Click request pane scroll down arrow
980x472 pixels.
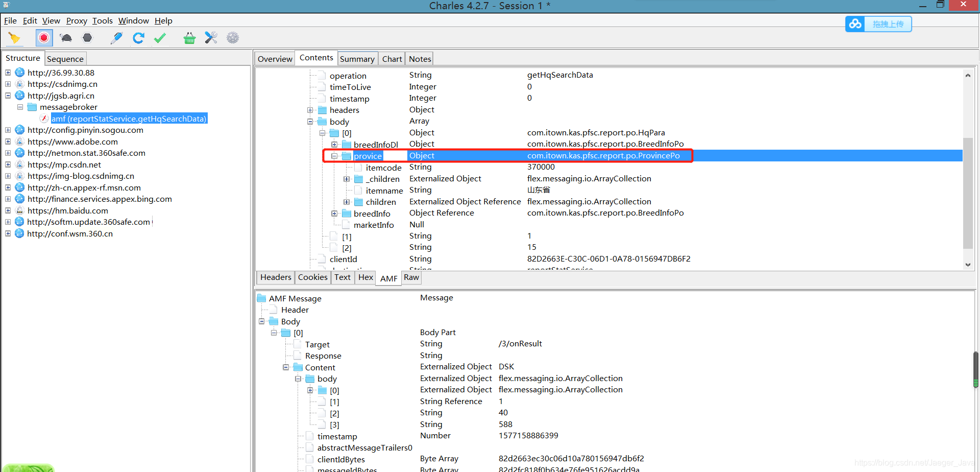(968, 265)
